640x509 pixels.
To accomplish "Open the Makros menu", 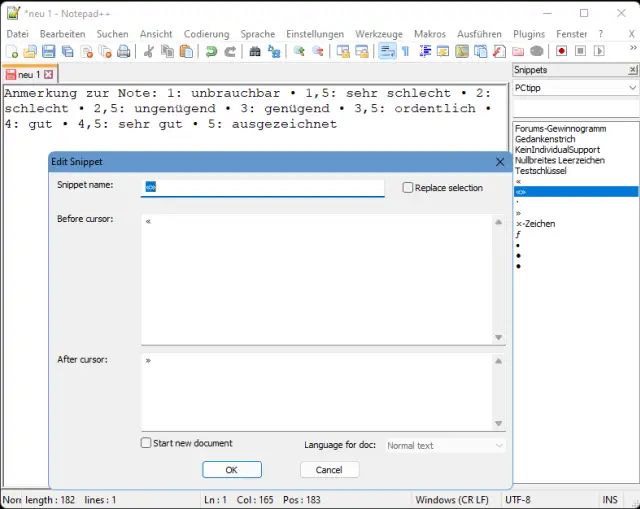I will (x=430, y=34).
